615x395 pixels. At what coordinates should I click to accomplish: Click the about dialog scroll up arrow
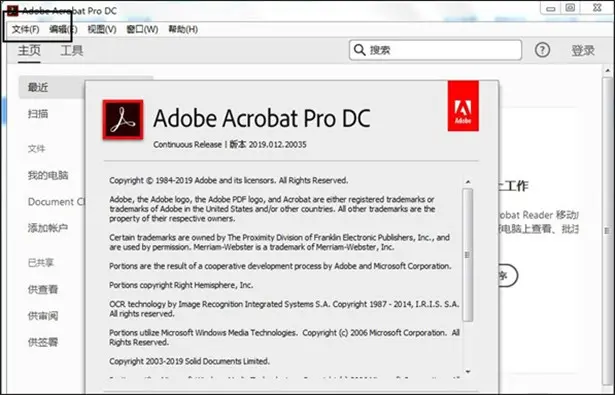(468, 182)
